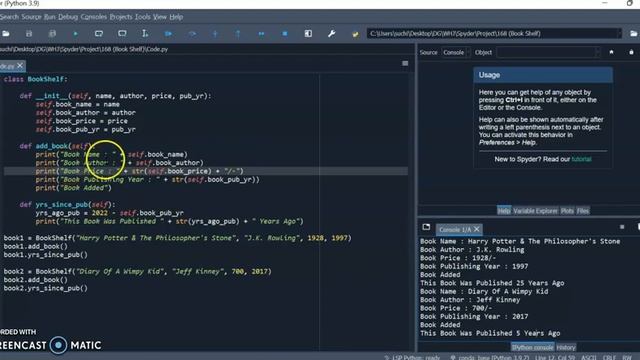640x360 pixels.
Task: Open Preferences with the wrench icon
Action: pos(331,33)
